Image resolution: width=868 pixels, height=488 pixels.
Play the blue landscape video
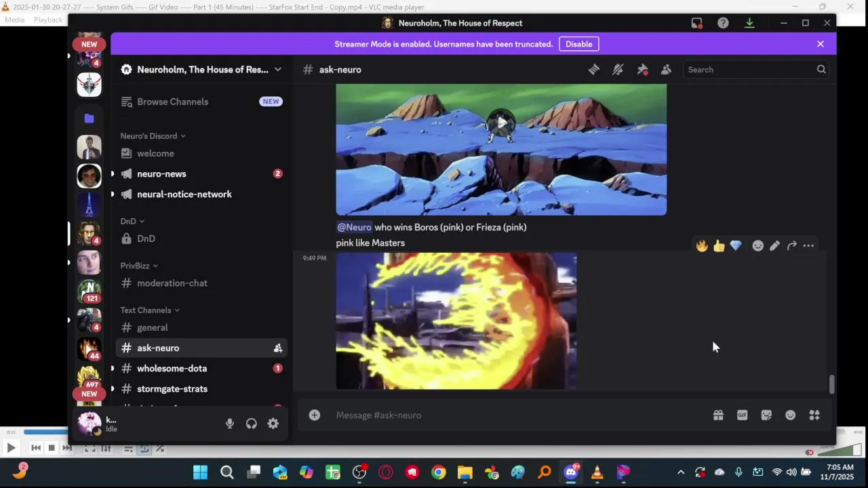click(x=501, y=123)
